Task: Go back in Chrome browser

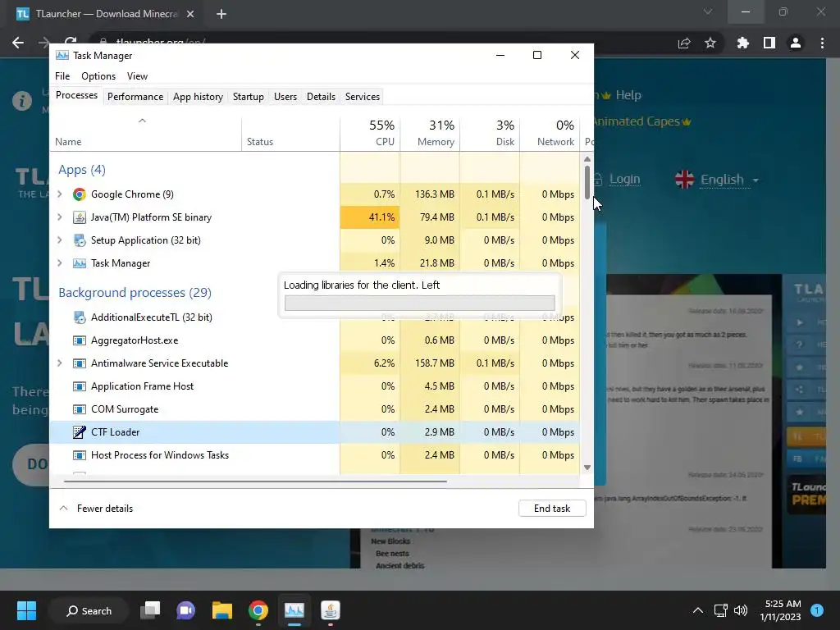Action: 18,43
